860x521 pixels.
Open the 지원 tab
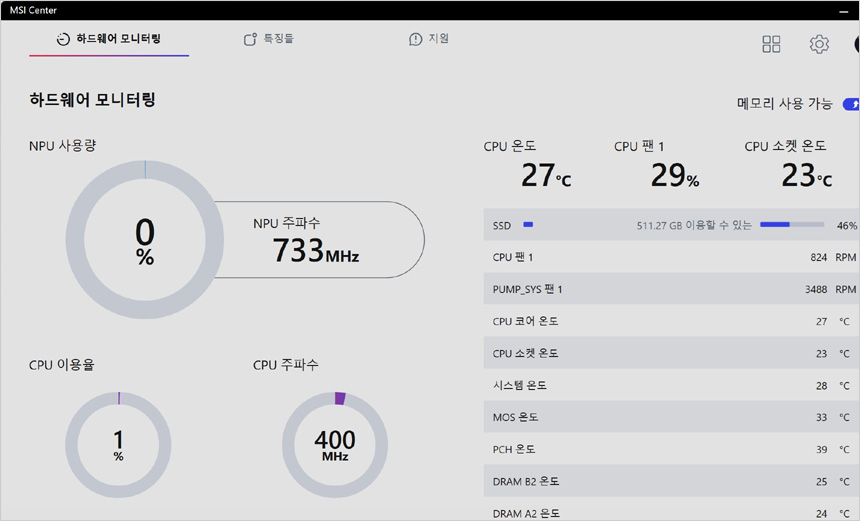(x=429, y=39)
